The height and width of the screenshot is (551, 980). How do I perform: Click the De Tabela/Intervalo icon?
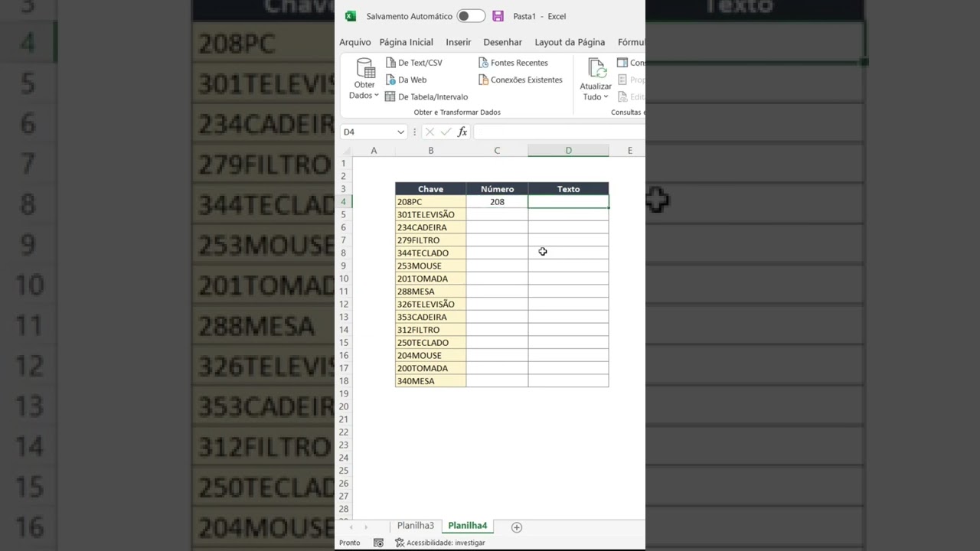390,96
